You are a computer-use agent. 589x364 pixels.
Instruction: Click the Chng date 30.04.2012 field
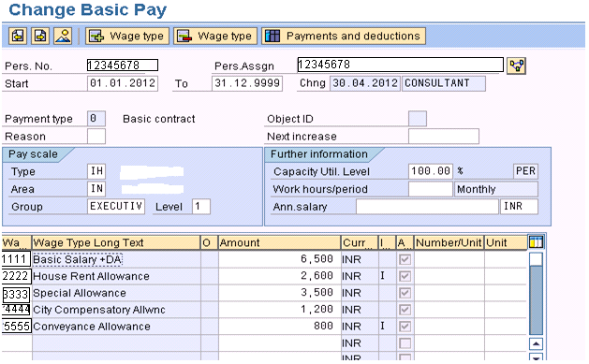[365, 83]
